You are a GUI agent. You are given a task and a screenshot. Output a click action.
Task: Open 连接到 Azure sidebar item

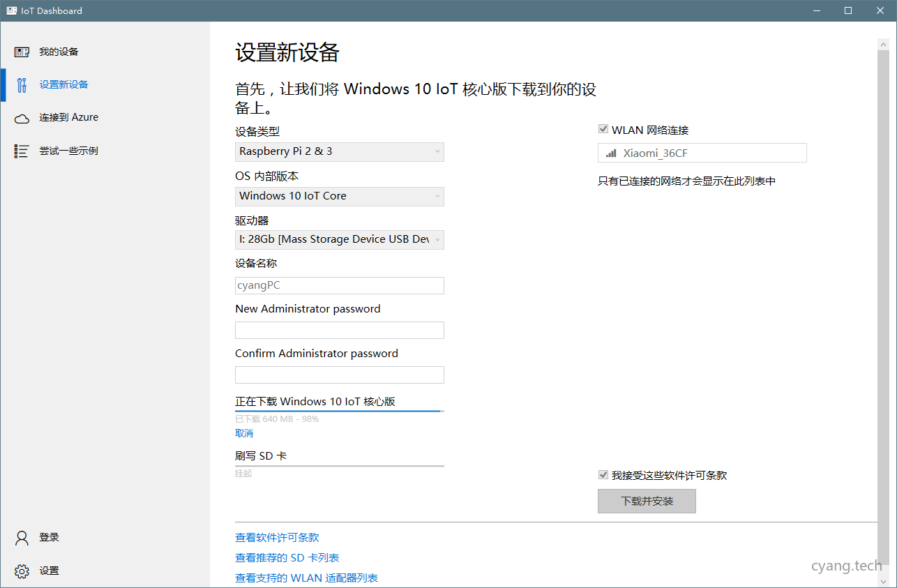click(x=68, y=118)
